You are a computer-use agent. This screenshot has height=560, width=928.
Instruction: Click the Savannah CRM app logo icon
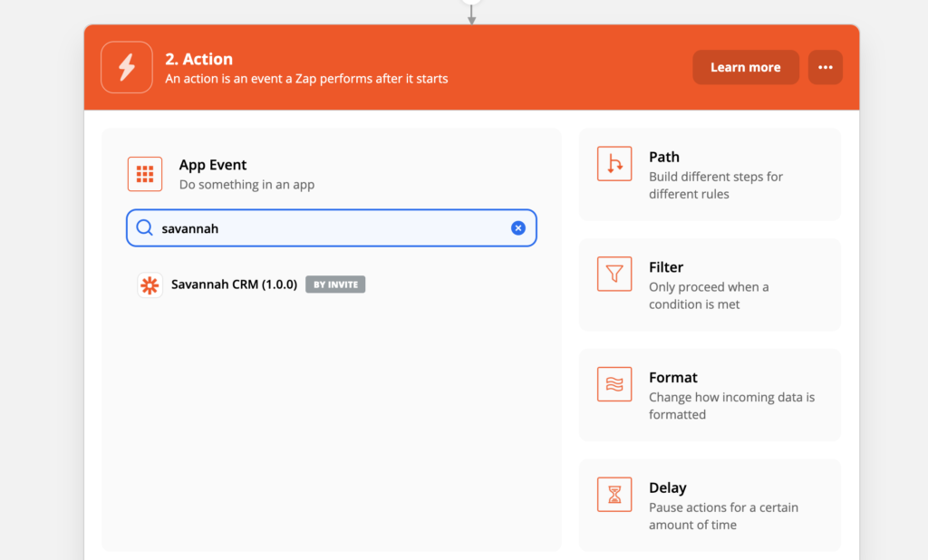click(x=150, y=285)
